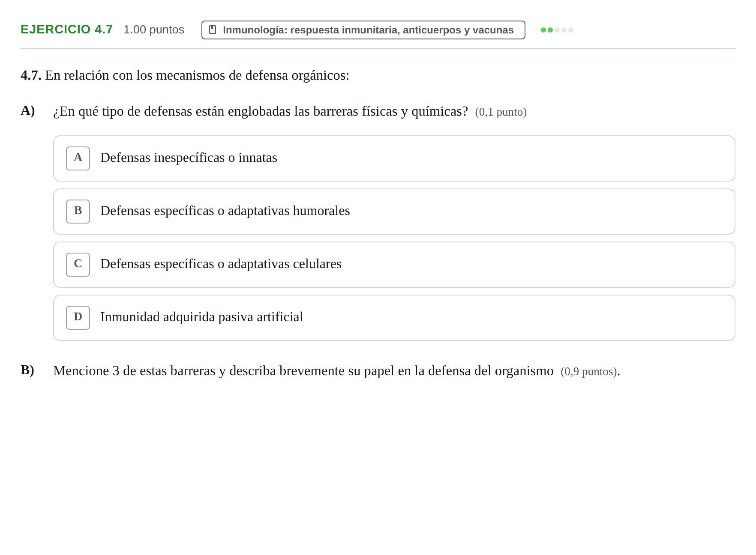Click the '(0,9 puntos)' score note
The width and height of the screenshot is (756, 555).
click(x=589, y=372)
